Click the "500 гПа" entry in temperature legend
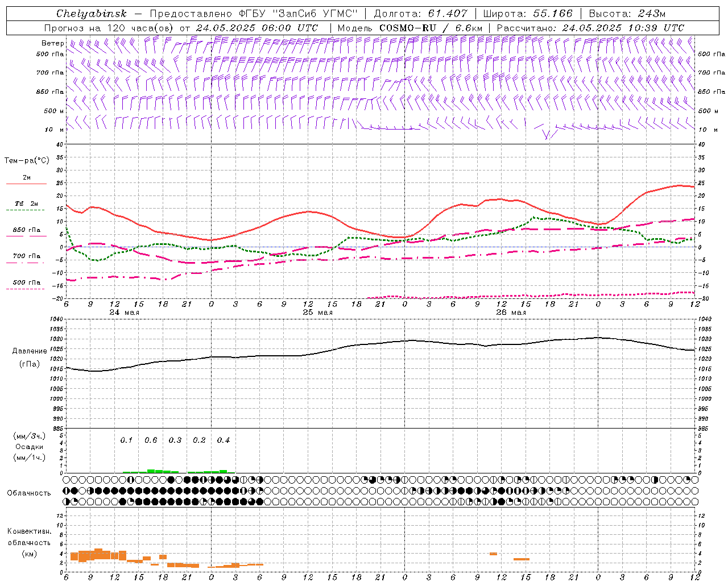 tap(27, 282)
